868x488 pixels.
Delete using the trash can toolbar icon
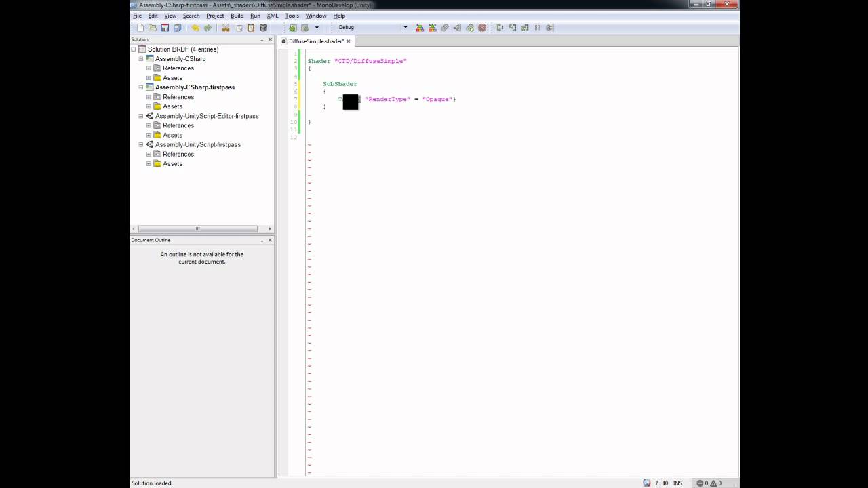[263, 28]
